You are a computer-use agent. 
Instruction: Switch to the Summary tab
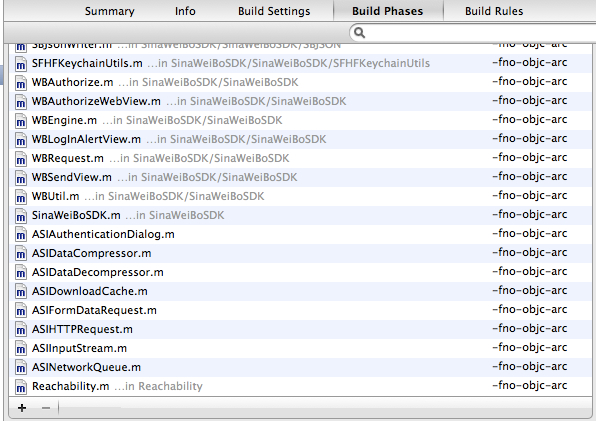109,11
